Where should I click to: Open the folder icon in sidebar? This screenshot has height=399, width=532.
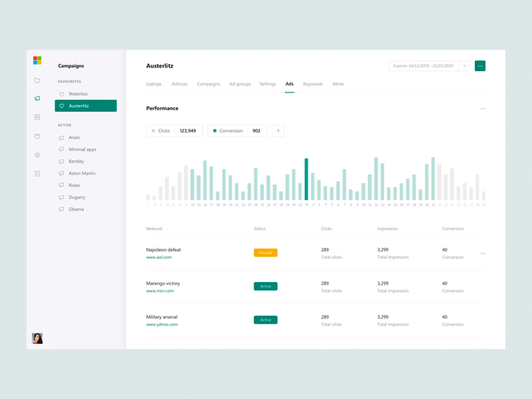(x=37, y=80)
